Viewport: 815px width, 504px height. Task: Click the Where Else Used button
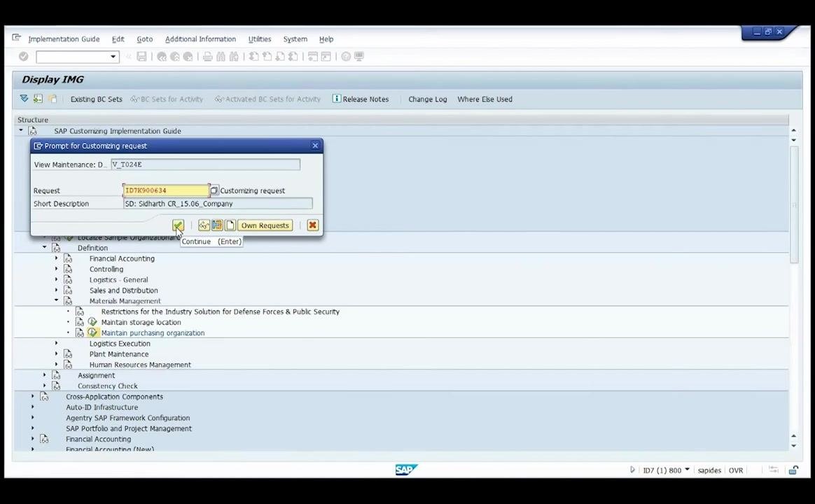[485, 99]
